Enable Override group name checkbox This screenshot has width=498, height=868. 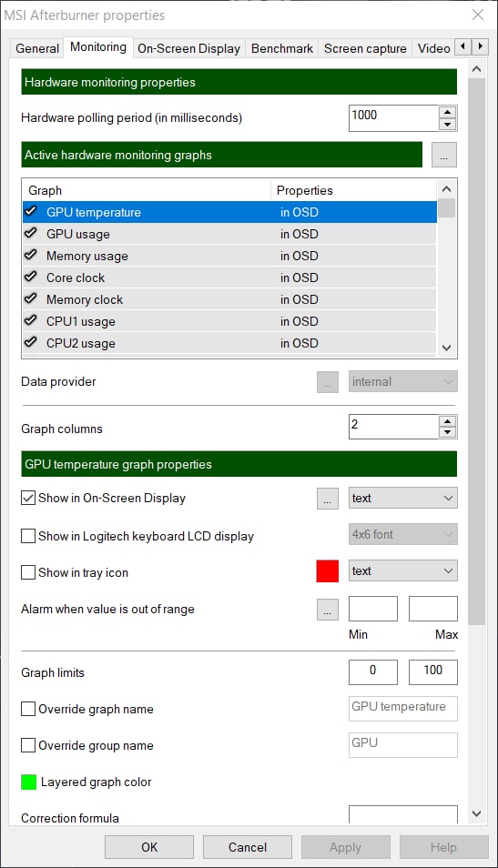(27, 745)
